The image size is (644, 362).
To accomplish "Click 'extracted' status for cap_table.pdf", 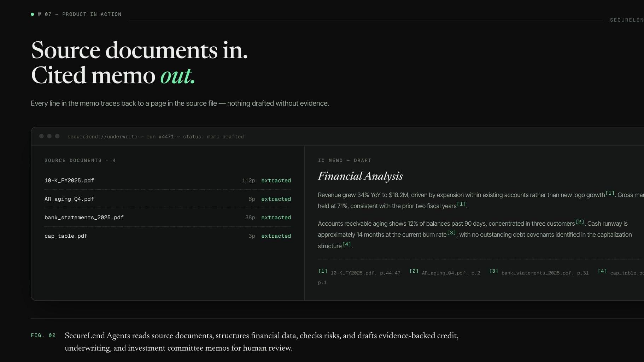I will 276,236.
